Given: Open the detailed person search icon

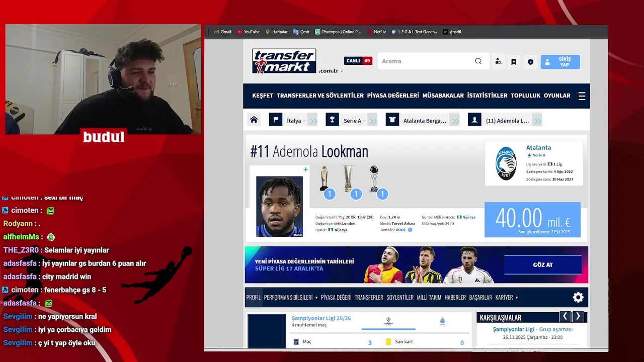Looking at the screenshot, I should point(498,61).
